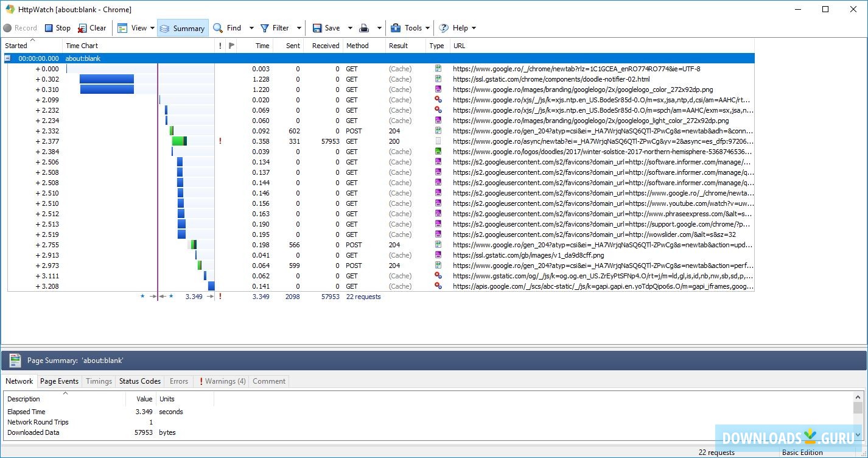Open the Save dropdown arrow
868x458 pixels.
tap(350, 28)
